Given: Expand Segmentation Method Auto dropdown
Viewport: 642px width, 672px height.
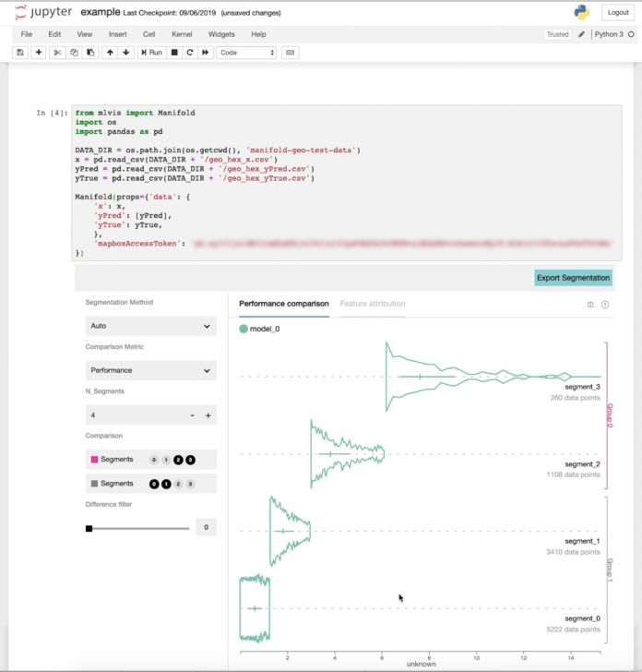Looking at the screenshot, I should (150, 326).
